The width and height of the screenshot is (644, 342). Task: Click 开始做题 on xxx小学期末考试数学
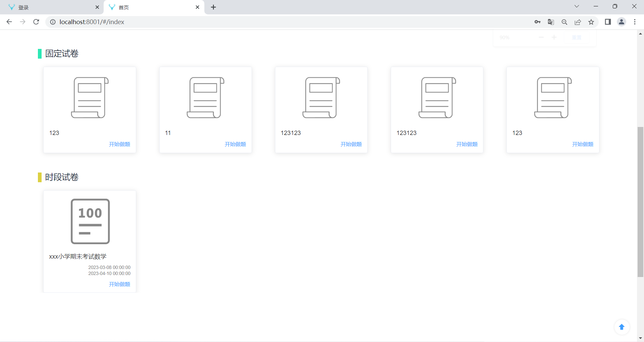click(119, 284)
